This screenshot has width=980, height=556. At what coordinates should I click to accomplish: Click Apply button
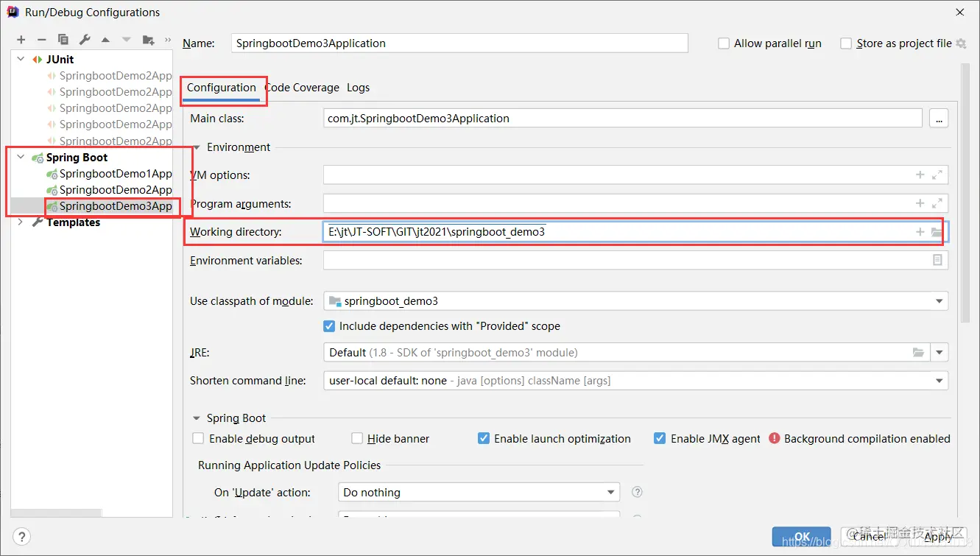pos(938,537)
